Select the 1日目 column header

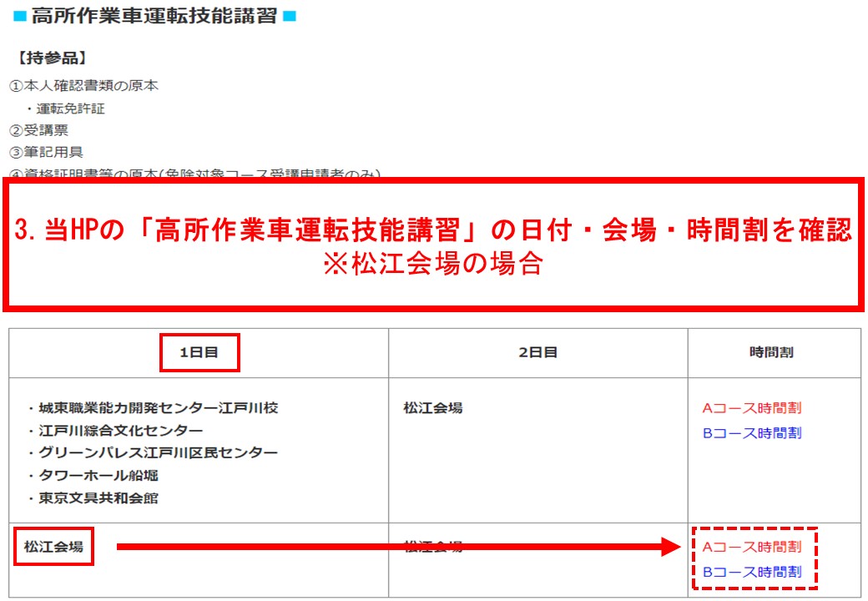click(x=199, y=352)
